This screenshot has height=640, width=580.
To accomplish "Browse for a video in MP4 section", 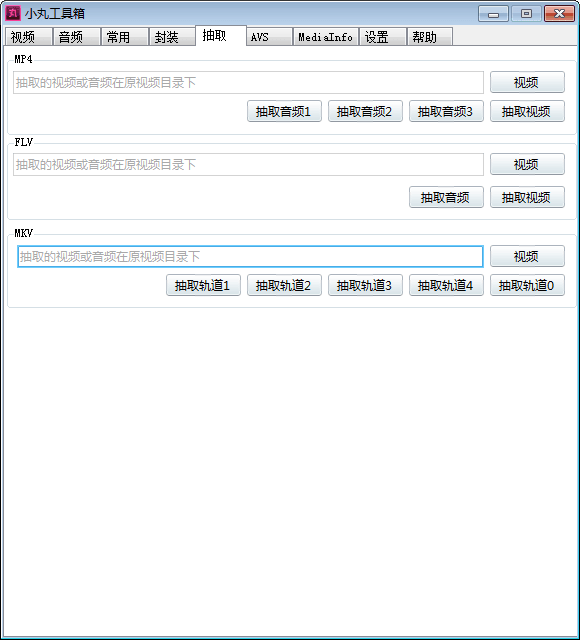I will [x=527, y=82].
